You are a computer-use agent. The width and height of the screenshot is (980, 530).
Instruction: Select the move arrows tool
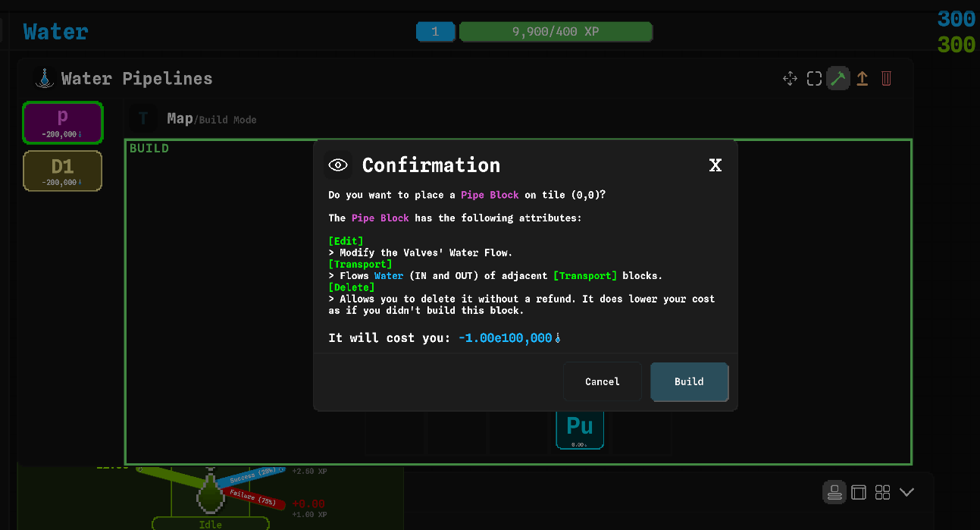pyautogui.click(x=790, y=79)
